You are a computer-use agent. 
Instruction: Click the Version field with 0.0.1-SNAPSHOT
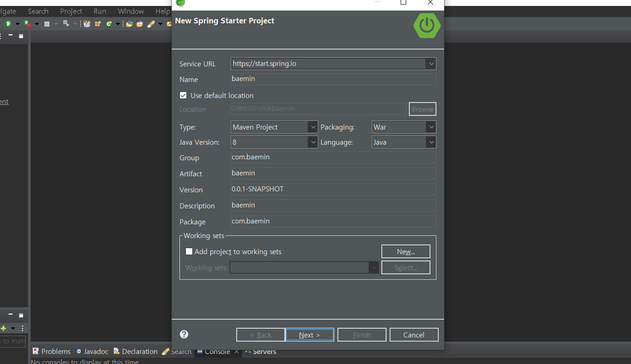333,189
